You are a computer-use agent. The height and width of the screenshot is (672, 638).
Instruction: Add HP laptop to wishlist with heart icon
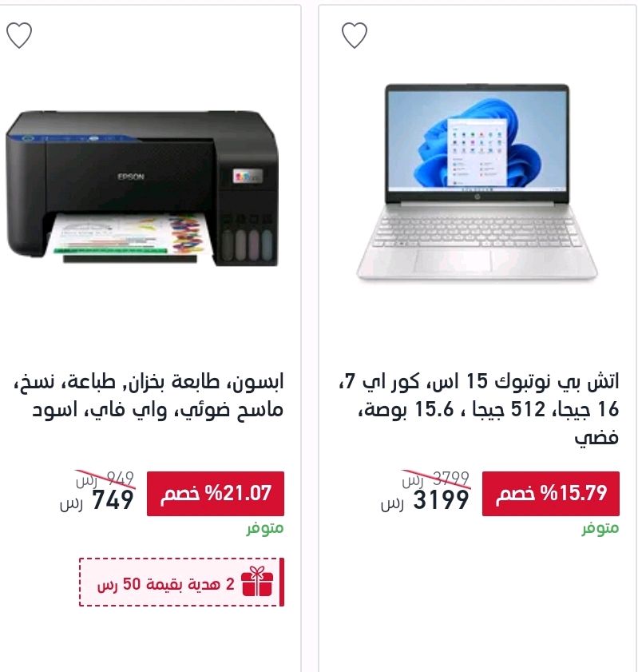pyautogui.click(x=355, y=35)
